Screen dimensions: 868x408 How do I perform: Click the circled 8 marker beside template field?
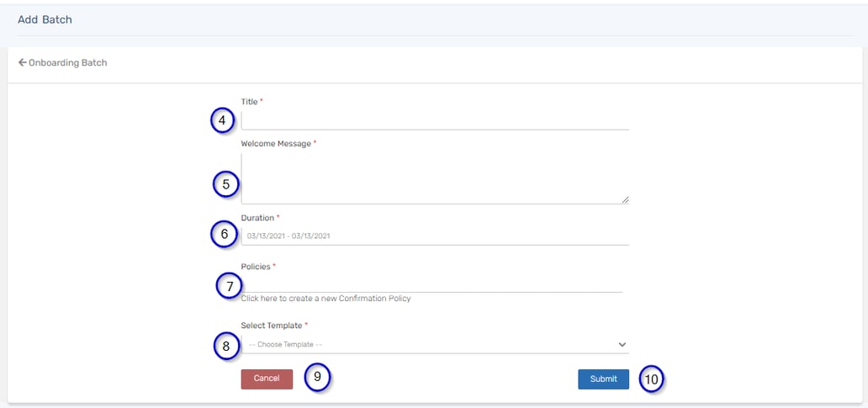[225, 346]
